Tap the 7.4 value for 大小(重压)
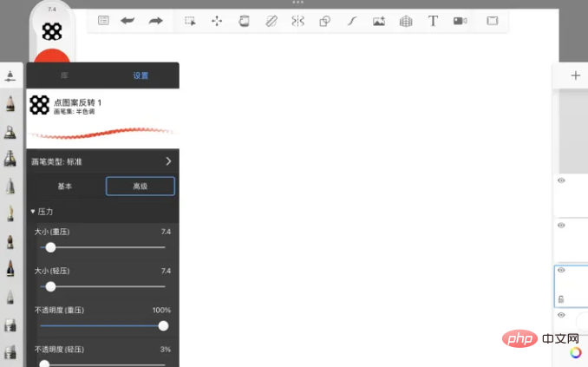Screen dimensions: 588x367 (x=166, y=232)
